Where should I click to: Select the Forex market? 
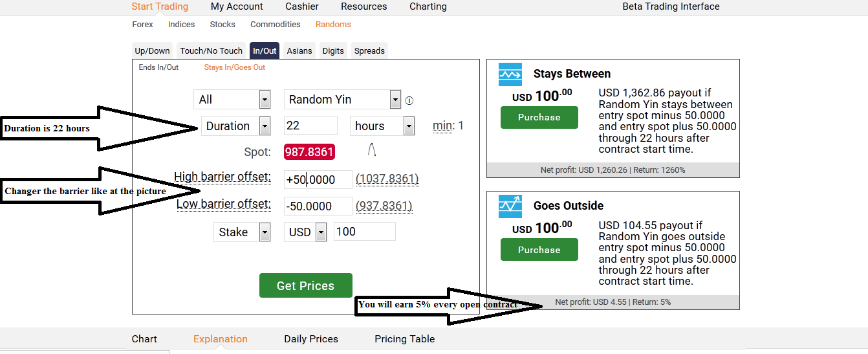pos(143,25)
